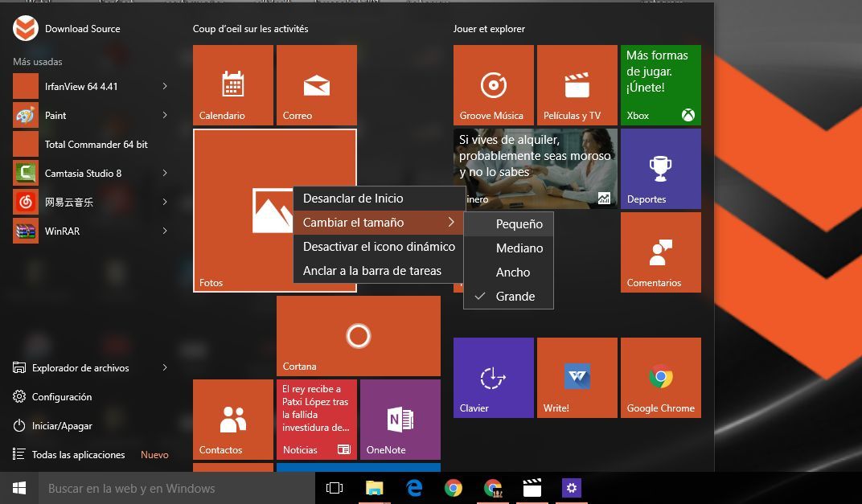Expand Explorador de archivos jump list arrow
The width and height of the screenshot is (862, 504).
pyautogui.click(x=164, y=367)
